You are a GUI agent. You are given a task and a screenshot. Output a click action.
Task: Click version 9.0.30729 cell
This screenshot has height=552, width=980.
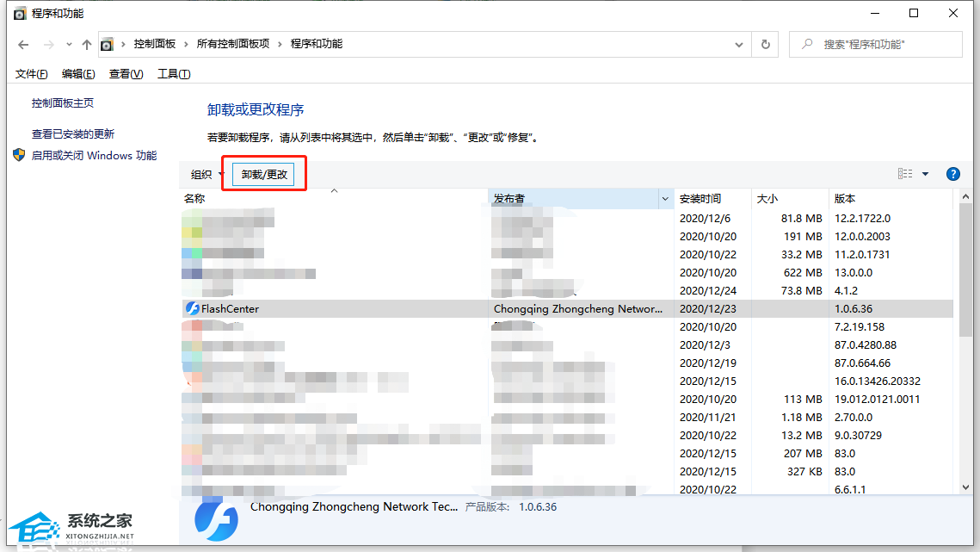(858, 436)
